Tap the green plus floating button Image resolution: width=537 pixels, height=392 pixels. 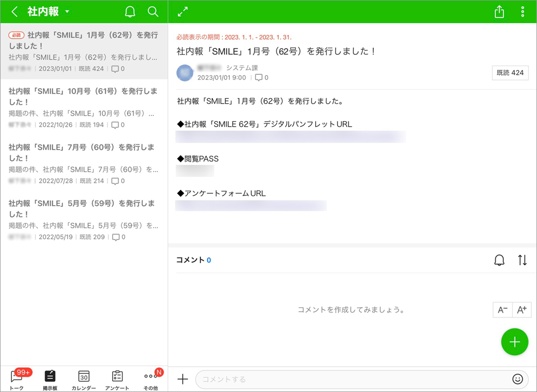(x=514, y=342)
